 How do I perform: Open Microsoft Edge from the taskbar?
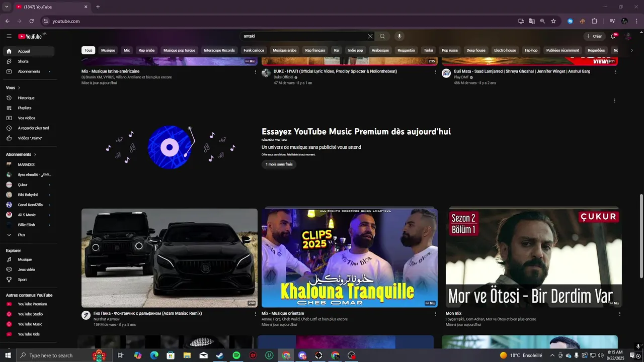tap(154, 355)
